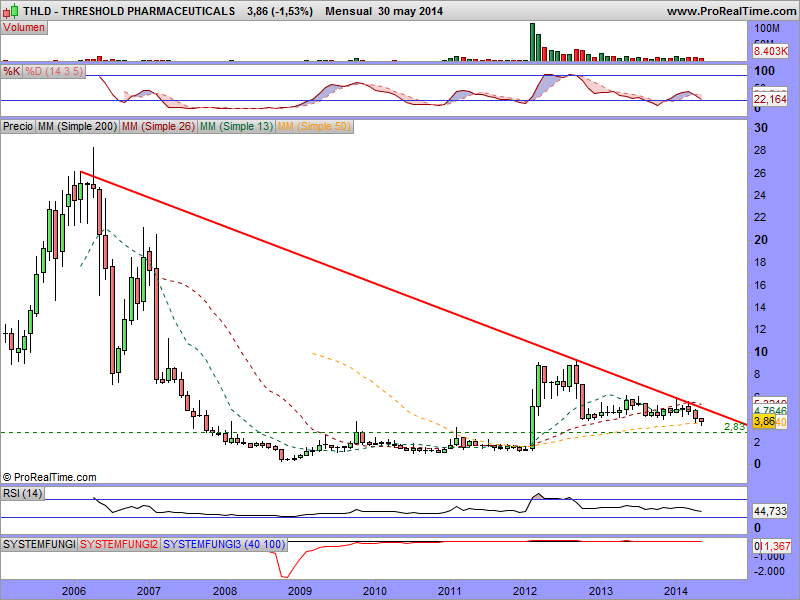The width and height of the screenshot is (800, 600).
Task: Select the 30 may 2014 date
Action: [x=411, y=11]
